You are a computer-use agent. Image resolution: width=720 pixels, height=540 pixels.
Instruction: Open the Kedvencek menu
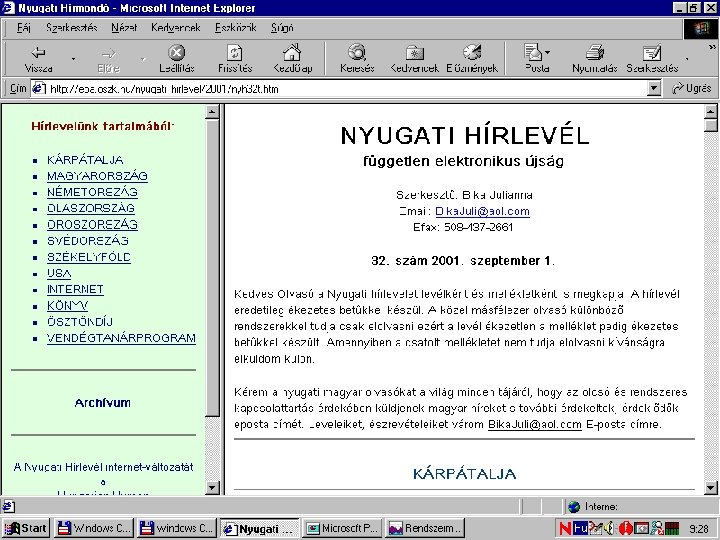176,28
